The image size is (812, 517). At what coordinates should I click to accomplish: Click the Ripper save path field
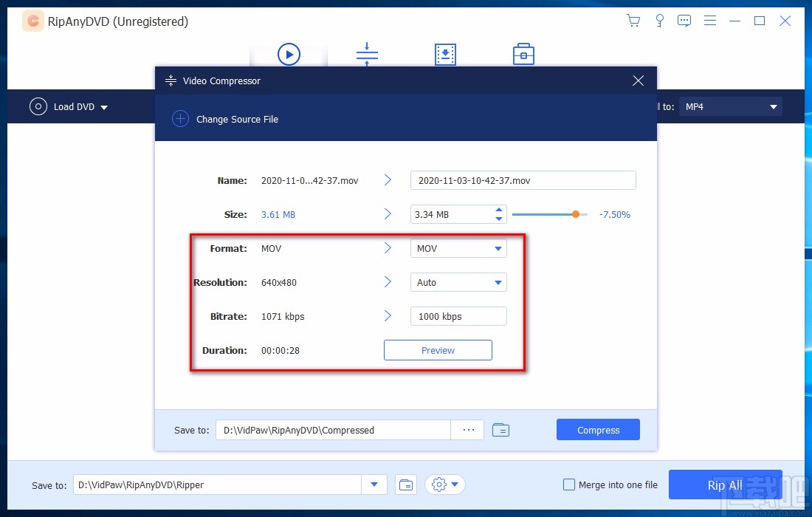pyautogui.click(x=218, y=485)
